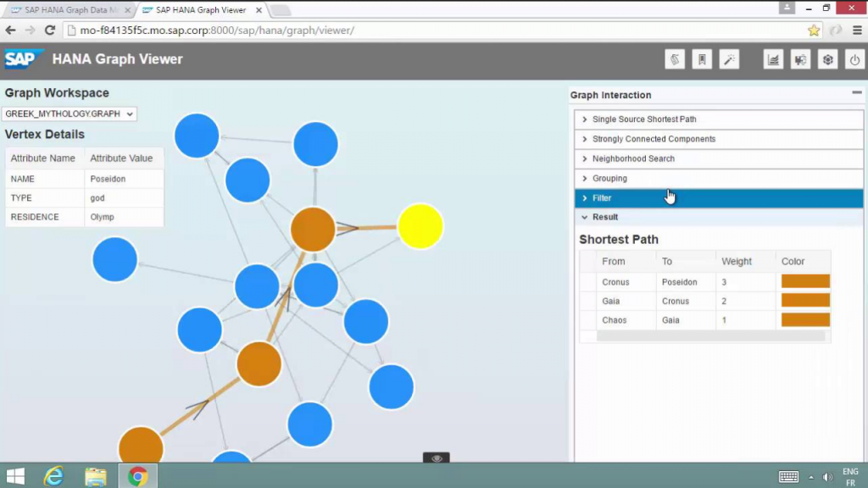The height and width of the screenshot is (488, 868).
Task: Open the area chart icon in toolbar
Action: coord(773,59)
